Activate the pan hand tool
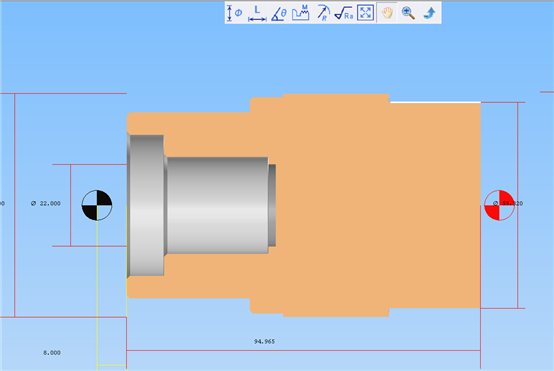The height and width of the screenshot is (371, 554). [387, 13]
